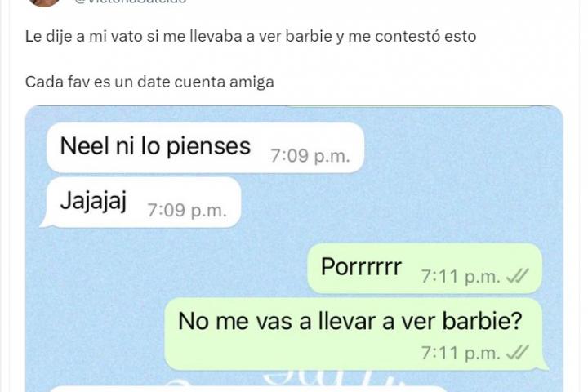Click the read-receipt double check on Porrrrrr
The width and height of the screenshot is (588, 392).
(x=517, y=277)
